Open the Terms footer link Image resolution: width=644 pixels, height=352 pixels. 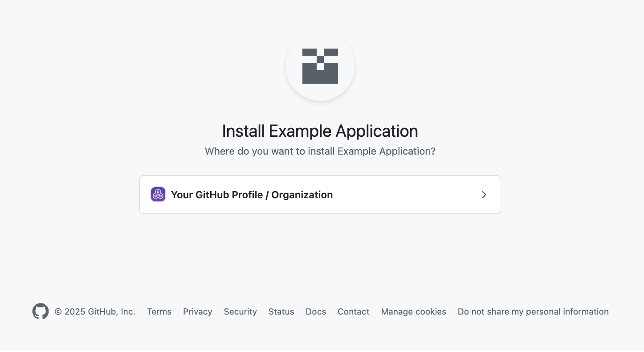159,311
